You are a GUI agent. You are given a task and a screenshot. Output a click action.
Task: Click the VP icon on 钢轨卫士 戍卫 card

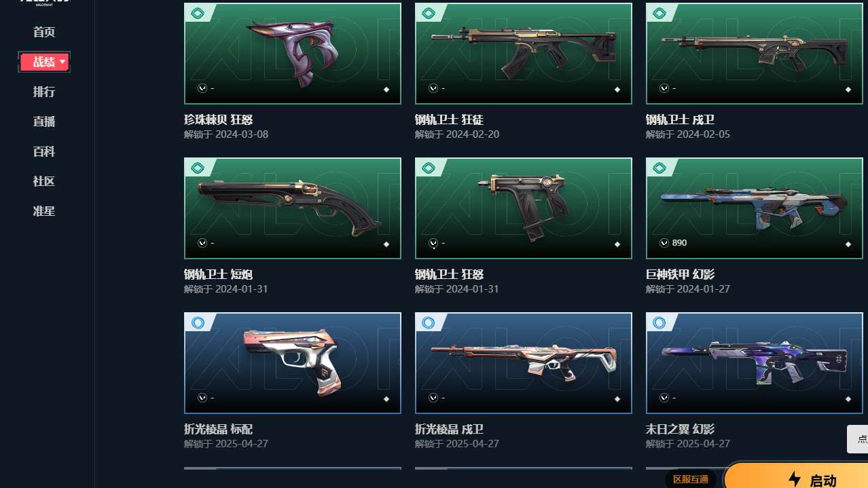664,88
